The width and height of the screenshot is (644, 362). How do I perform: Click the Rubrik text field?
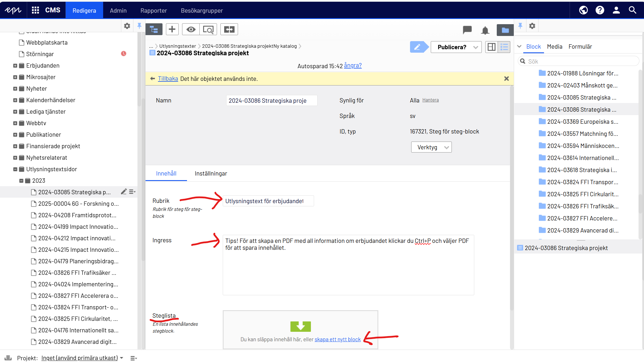pyautogui.click(x=268, y=201)
